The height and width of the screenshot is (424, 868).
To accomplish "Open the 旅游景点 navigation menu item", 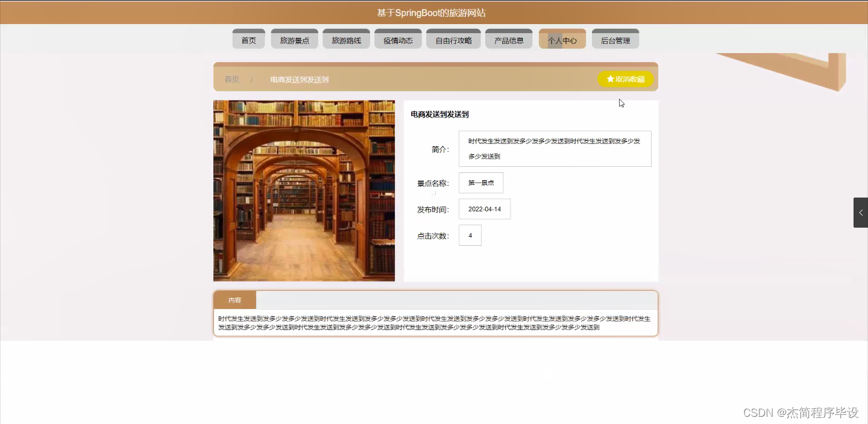I will tap(294, 39).
